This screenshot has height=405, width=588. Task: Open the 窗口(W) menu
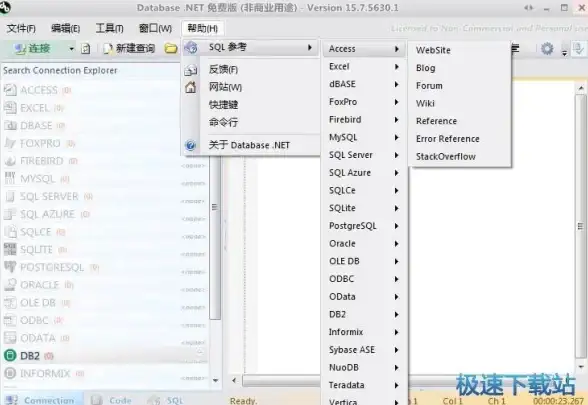[x=155, y=28]
